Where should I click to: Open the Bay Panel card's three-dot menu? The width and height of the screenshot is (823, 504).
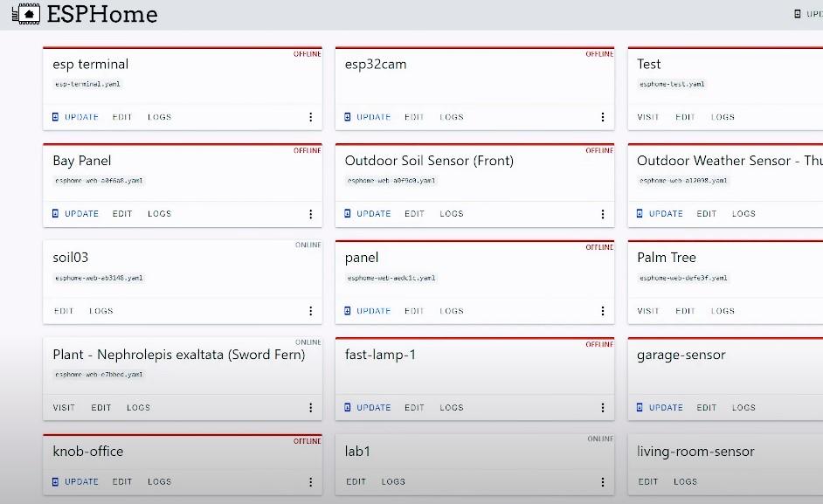pos(311,214)
